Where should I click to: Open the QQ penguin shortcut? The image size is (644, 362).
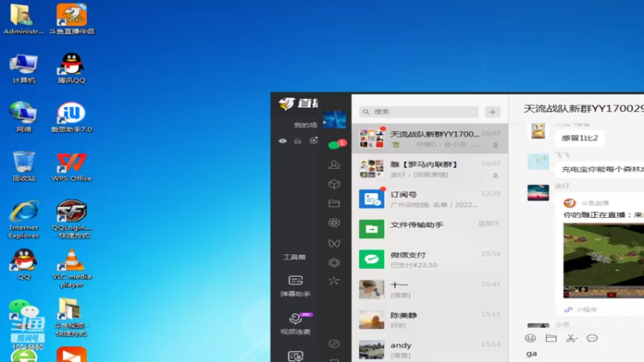(x=23, y=264)
